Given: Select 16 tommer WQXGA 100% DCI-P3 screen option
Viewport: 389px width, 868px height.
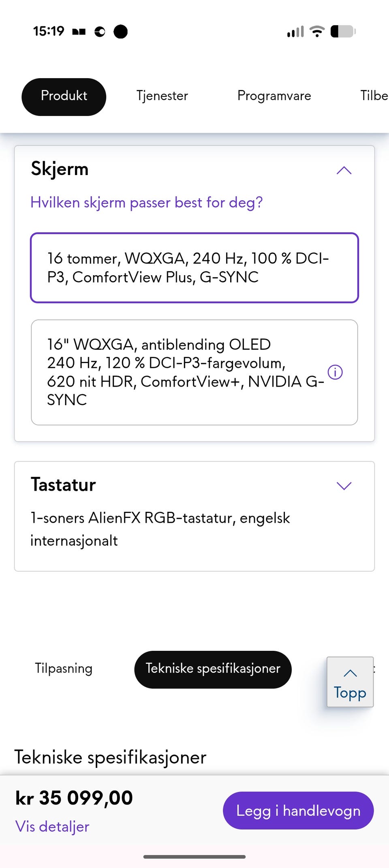Looking at the screenshot, I should tap(194, 268).
